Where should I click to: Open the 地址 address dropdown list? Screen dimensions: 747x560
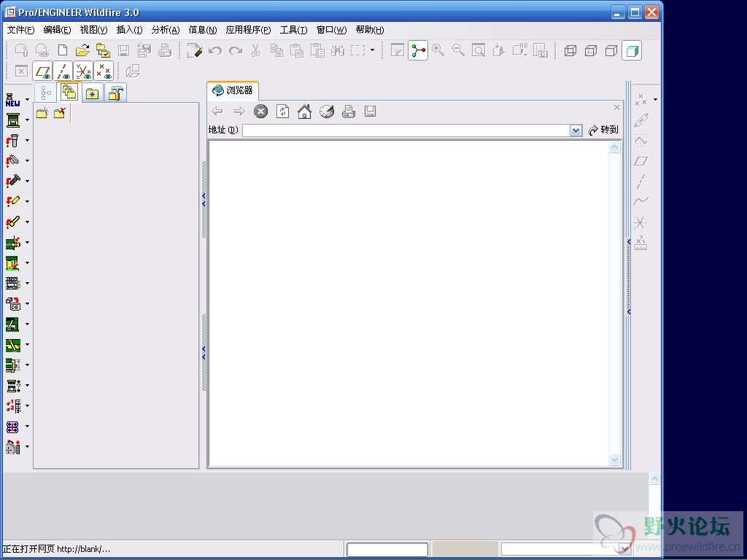(x=576, y=130)
